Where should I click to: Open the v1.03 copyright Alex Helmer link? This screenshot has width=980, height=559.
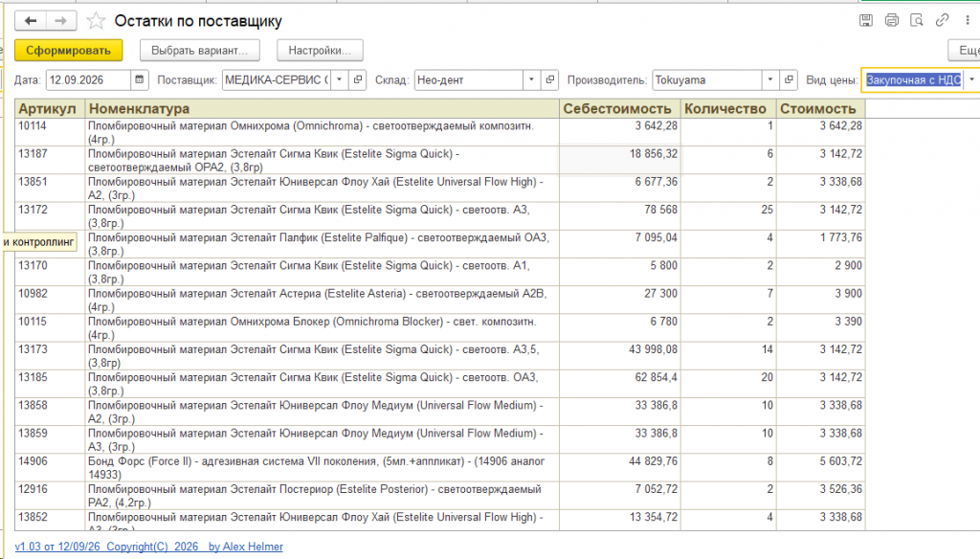[x=148, y=547]
